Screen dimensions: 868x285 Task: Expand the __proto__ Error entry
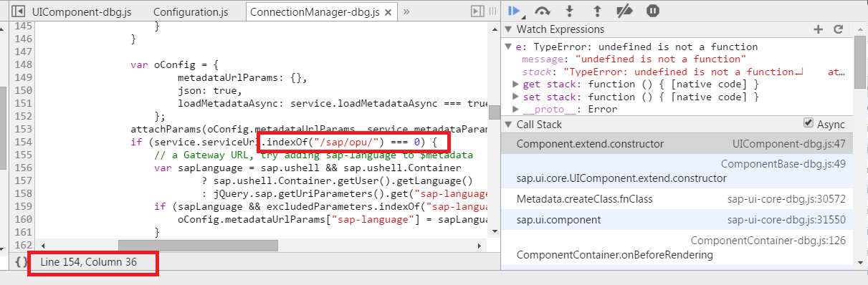(x=516, y=110)
